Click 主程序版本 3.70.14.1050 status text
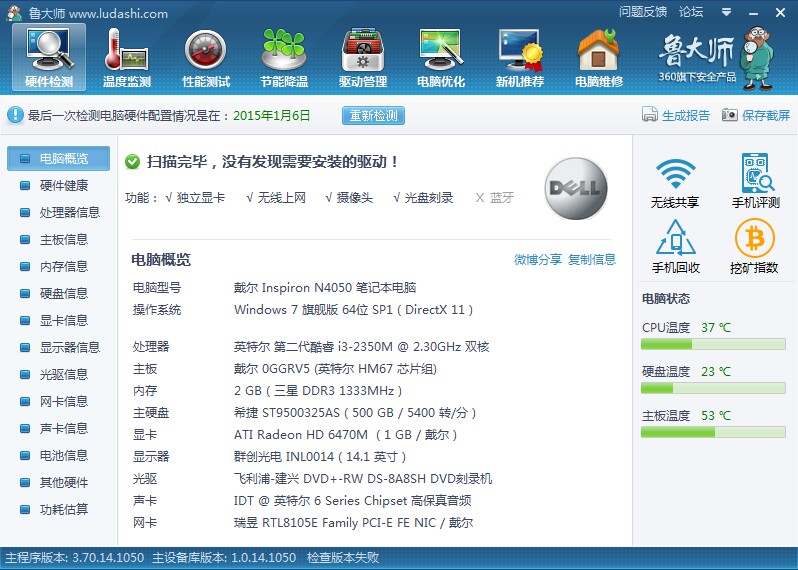This screenshot has height=570, width=798. [x=74, y=558]
